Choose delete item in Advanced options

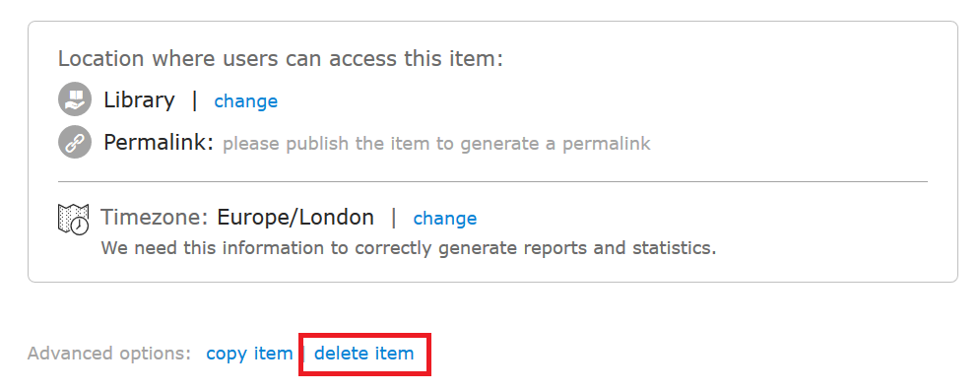pos(363,354)
